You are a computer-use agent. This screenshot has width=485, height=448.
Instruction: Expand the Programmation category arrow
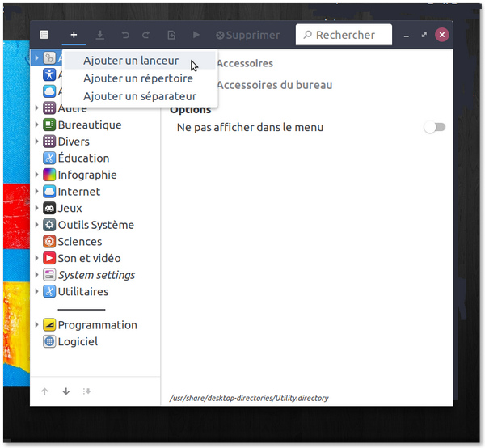[37, 325]
